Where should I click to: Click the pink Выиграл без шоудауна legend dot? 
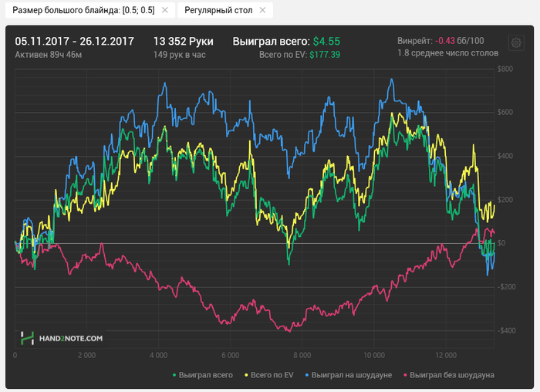point(405,375)
